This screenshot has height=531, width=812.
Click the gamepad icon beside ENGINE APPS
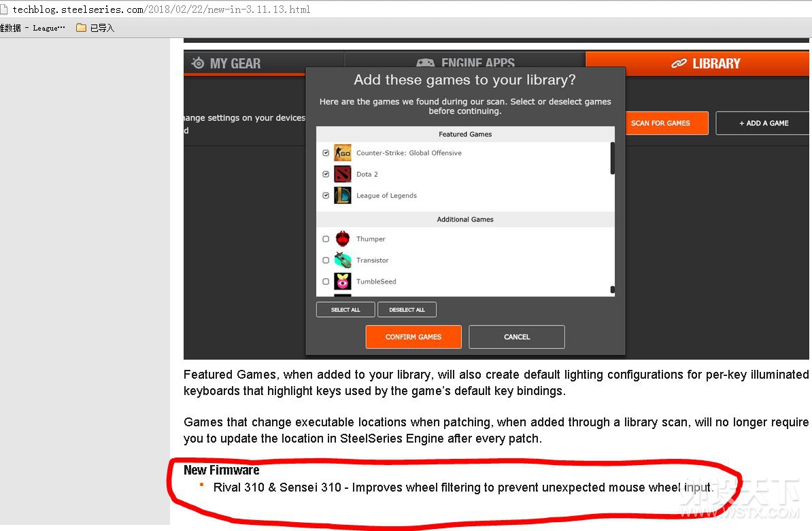(425, 63)
